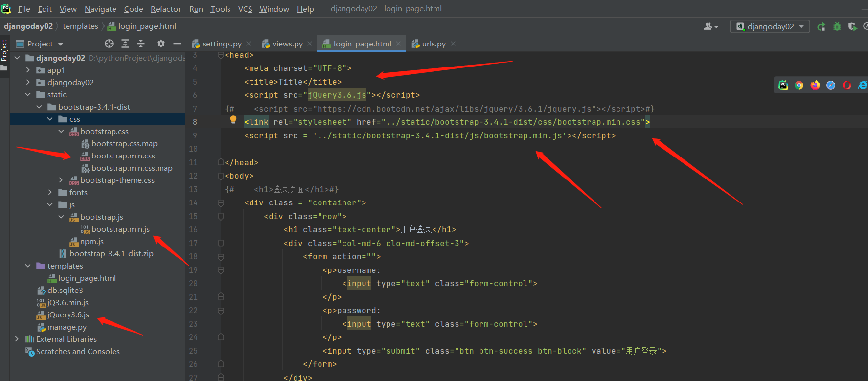The width and height of the screenshot is (868, 381).
Task: Run the djangoday02 configuration
Action: [x=822, y=26]
